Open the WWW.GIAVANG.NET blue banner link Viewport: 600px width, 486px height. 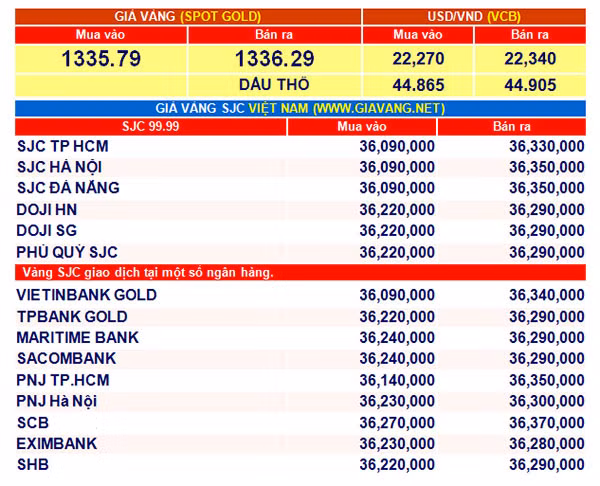click(300, 108)
